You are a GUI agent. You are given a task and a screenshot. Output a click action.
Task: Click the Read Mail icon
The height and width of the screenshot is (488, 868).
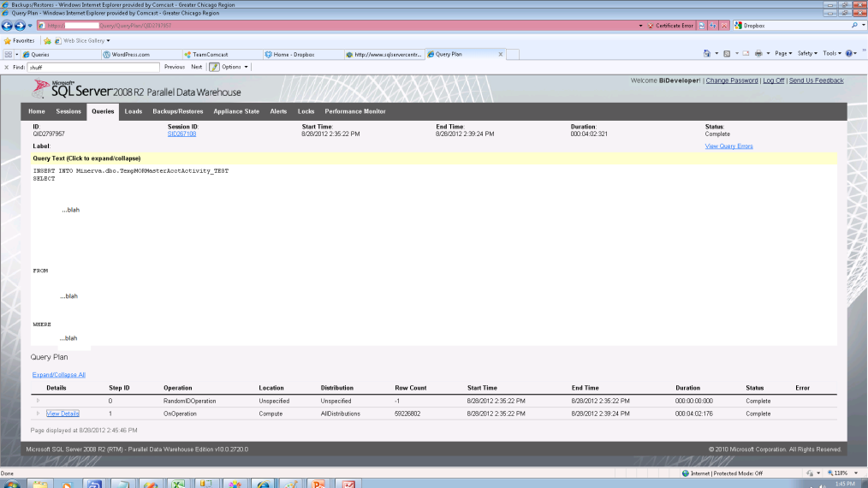click(x=746, y=54)
